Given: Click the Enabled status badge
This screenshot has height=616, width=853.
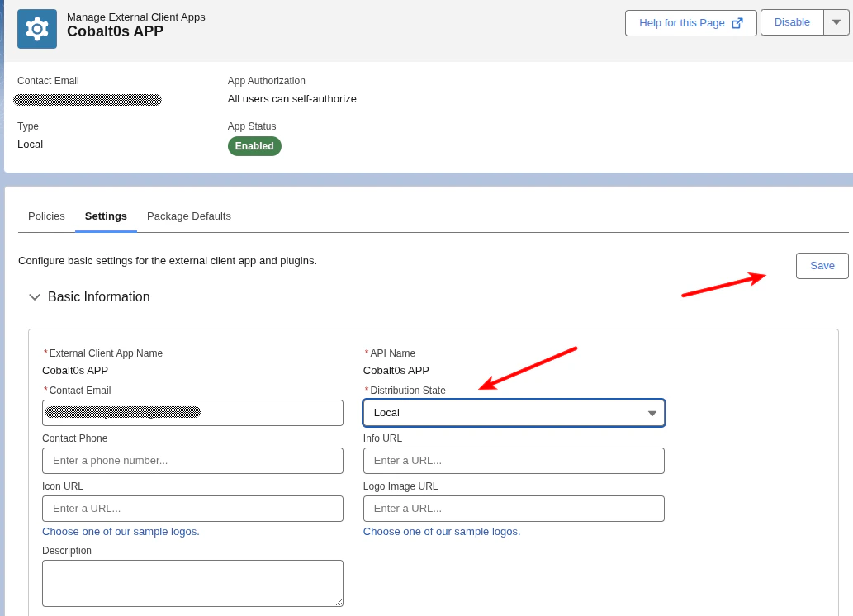Looking at the screenshot, I should click(254, 145).
